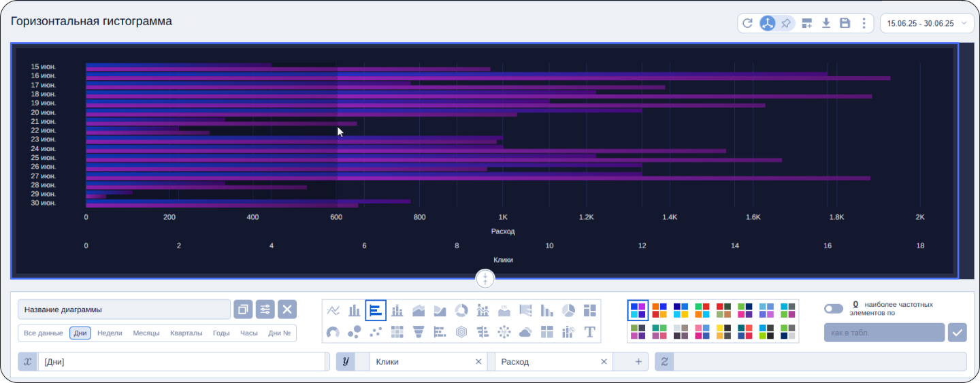
Task: Switch grouping to Недели
Action: (110, 333)
